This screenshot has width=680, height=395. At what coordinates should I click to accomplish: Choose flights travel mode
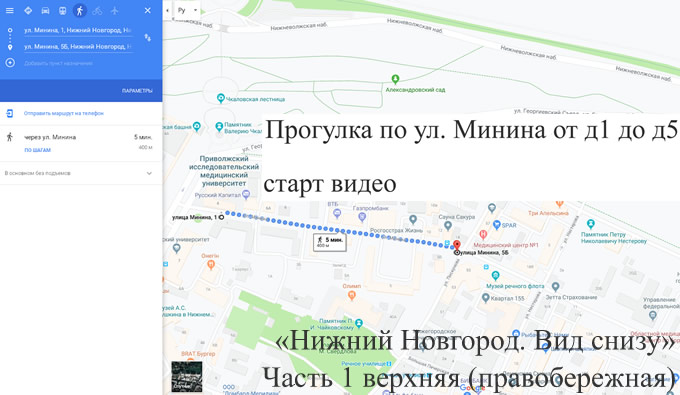(114, 10)
